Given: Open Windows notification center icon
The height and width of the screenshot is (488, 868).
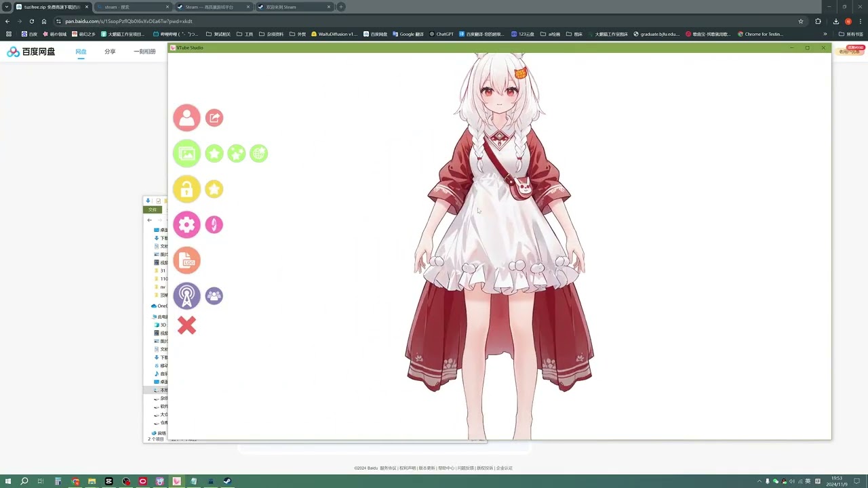Looking at the screenshot, I should coord(857,481).
